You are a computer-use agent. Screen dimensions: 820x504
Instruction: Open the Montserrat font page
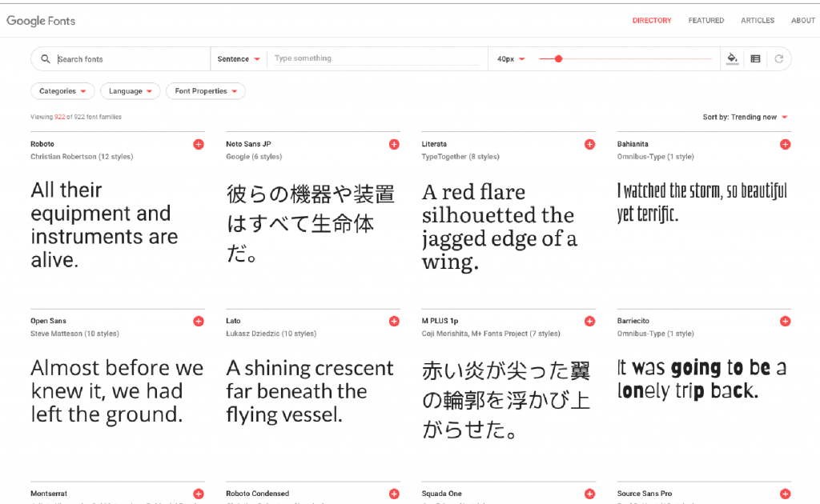pos(49,494)
